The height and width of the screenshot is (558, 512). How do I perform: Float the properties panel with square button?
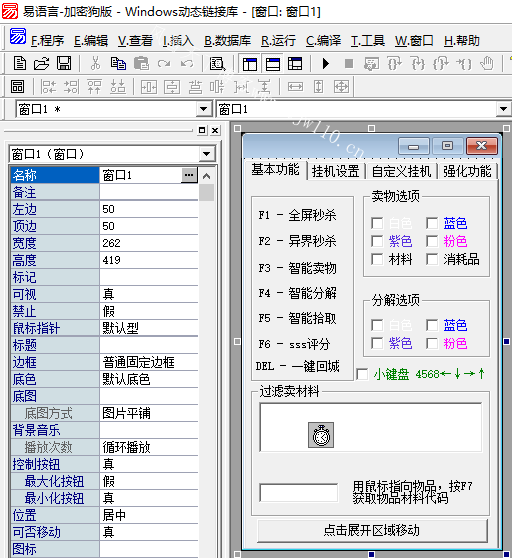[202, 131]
